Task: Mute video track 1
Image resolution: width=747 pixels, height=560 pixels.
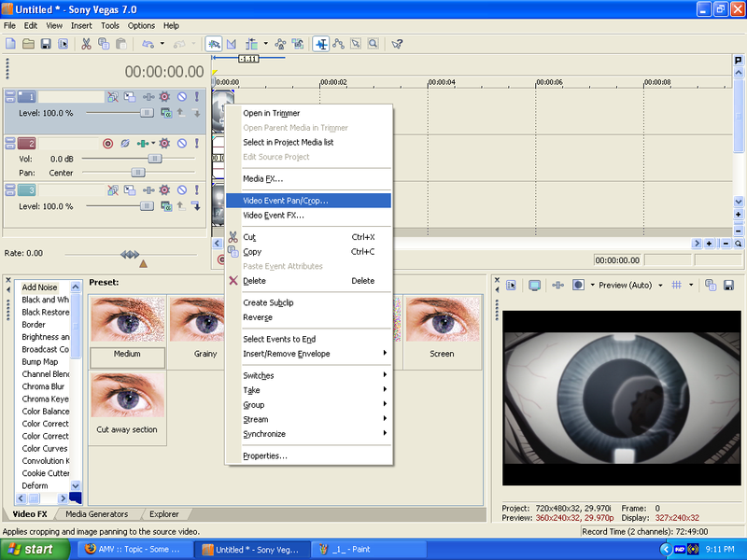Action: pos(182,97)
